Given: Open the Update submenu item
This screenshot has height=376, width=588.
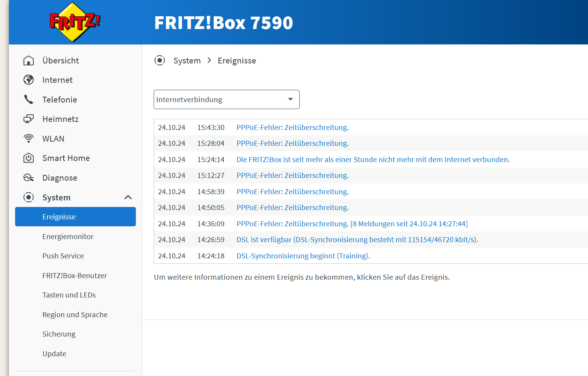Looking at the screenshot, I should click(x=54, y=354).
